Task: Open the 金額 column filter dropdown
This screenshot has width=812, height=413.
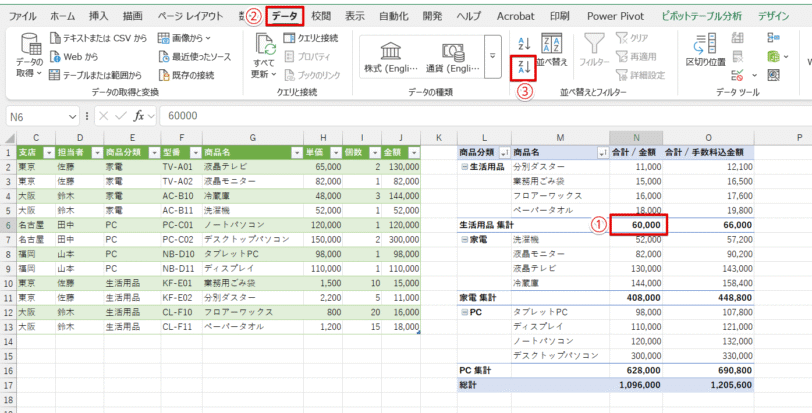Action: click(x=414, y=153)
